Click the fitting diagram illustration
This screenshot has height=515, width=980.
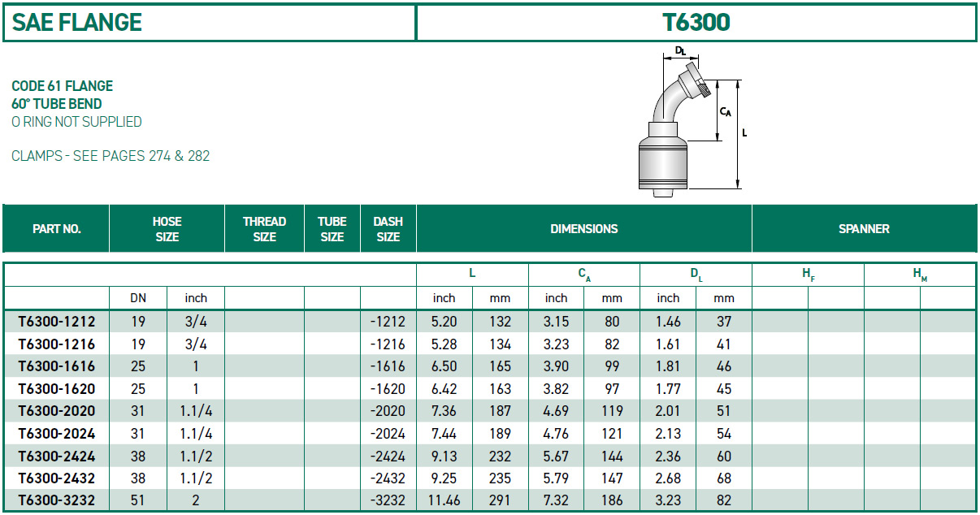coord(695,120)
